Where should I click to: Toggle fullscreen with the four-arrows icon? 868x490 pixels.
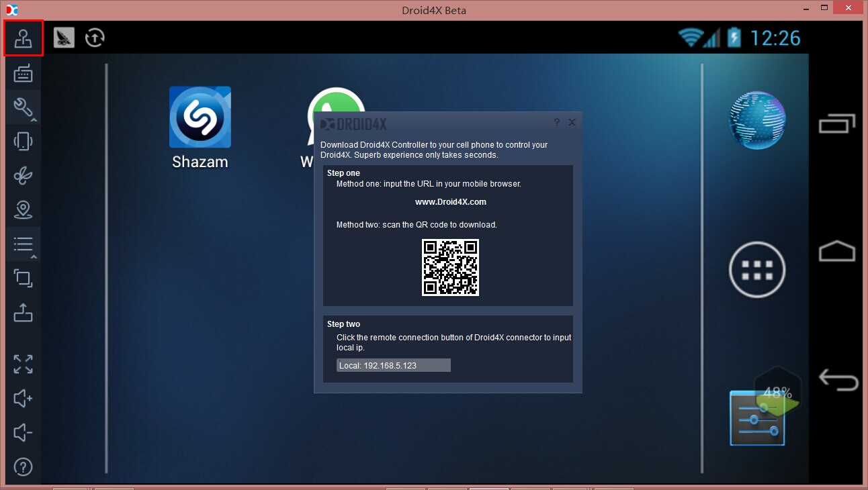point(24,364)
